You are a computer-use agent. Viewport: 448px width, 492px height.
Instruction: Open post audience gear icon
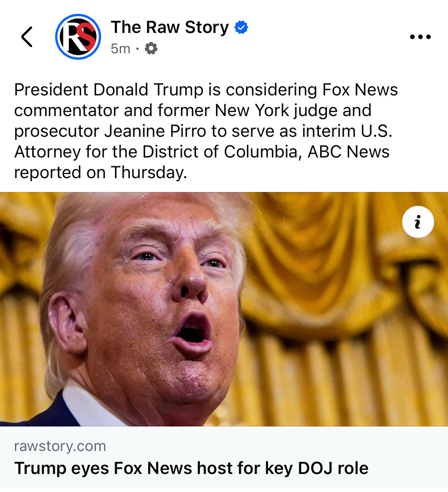151,49
